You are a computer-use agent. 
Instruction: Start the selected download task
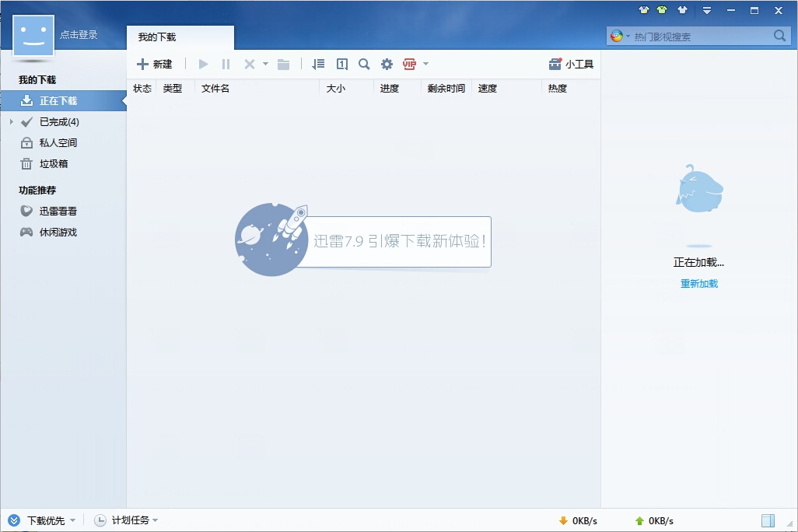202,64
